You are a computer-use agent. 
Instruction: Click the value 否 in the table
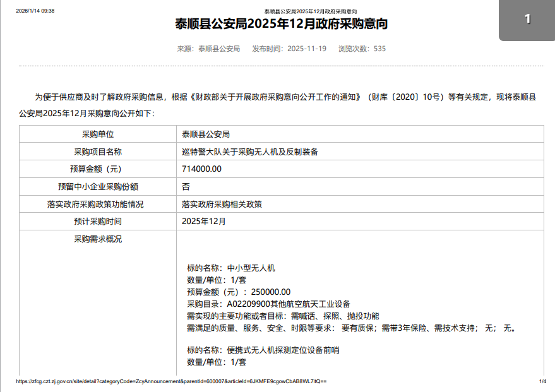coord(186,187)
